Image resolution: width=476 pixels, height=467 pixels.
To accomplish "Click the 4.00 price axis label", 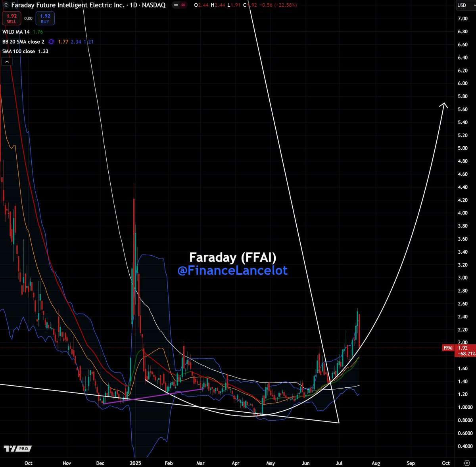I will (463, 213).
